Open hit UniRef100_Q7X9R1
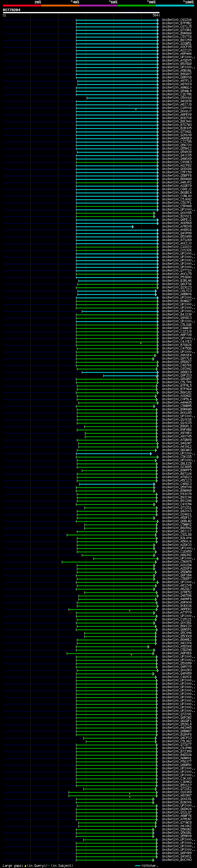The height and width of the screenshot is (868, 197). (176, 30)
